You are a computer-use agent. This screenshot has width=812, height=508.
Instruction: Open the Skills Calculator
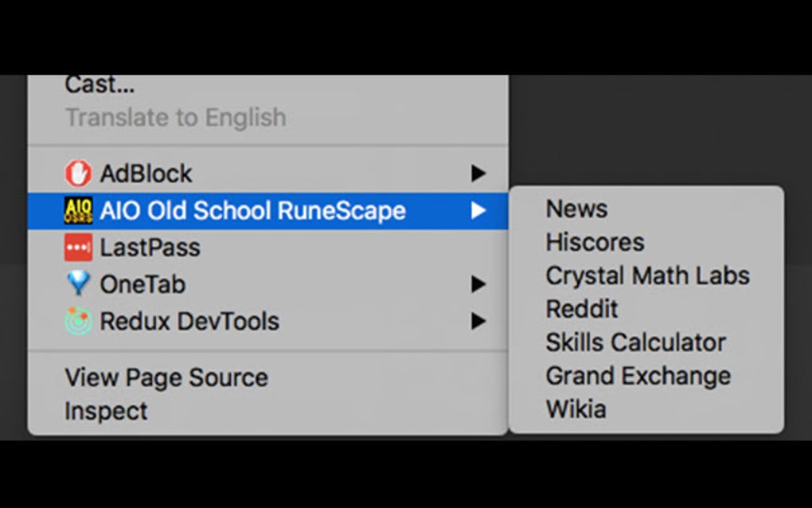tap(634, 342)
